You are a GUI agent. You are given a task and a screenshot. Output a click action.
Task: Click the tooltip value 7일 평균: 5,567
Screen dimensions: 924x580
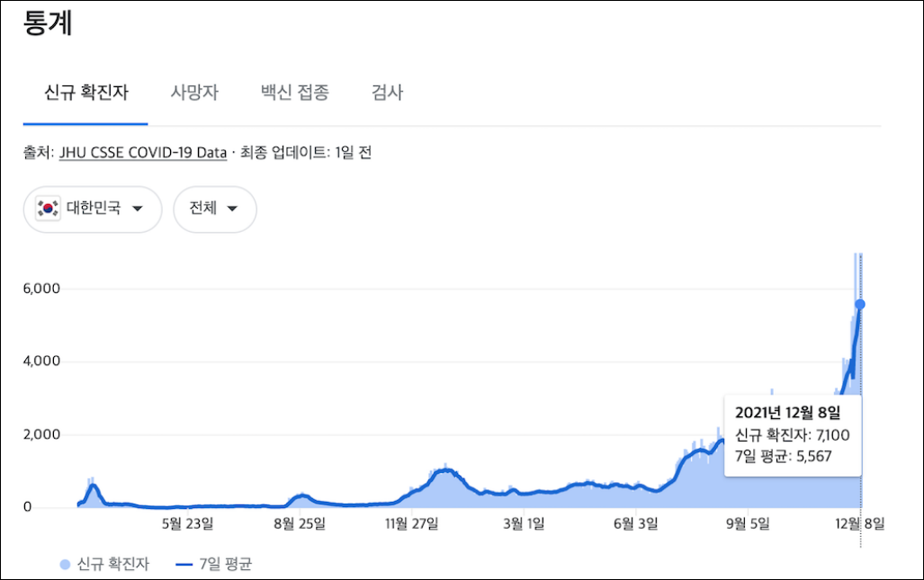[x=783, y=456]
